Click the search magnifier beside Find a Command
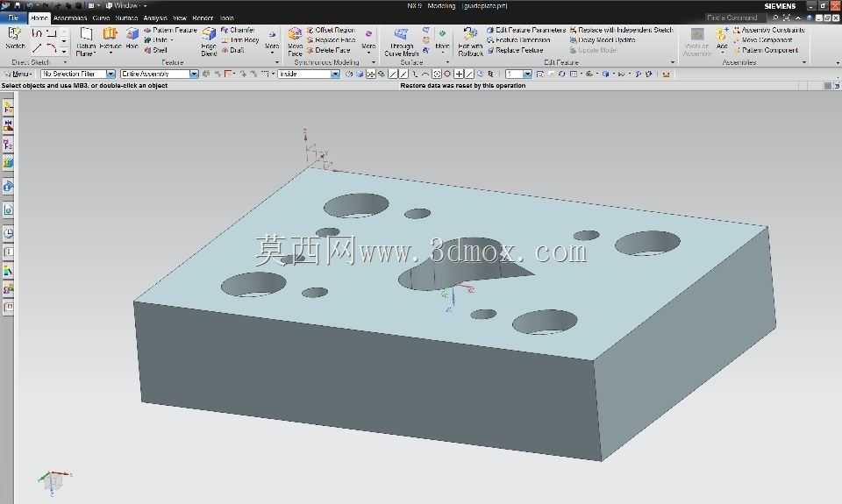842x504 pixels. pos(774,18)
